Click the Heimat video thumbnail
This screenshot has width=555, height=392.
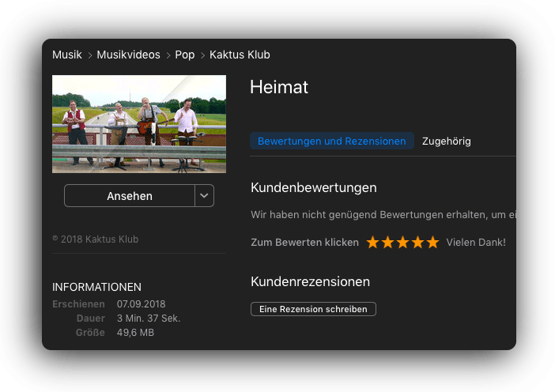139,124
